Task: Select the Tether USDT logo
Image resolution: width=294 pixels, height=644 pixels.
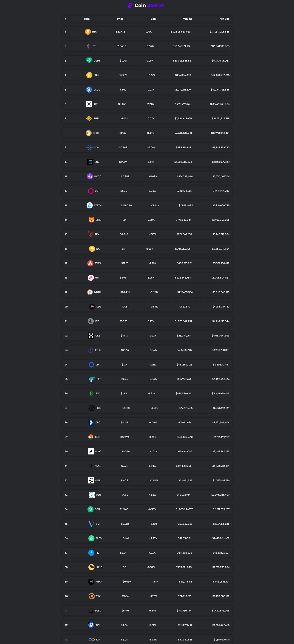Action: pos(89,60)
